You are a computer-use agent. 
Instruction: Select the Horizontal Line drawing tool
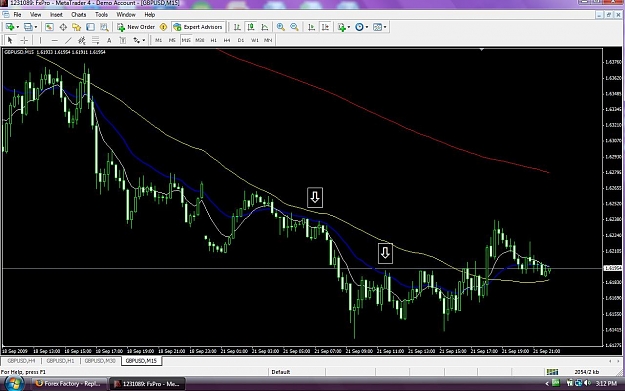(55, 40)
